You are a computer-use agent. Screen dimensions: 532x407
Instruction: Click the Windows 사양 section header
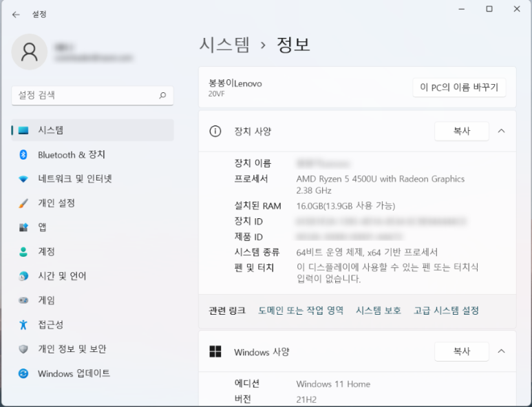(x=357, y=351)
